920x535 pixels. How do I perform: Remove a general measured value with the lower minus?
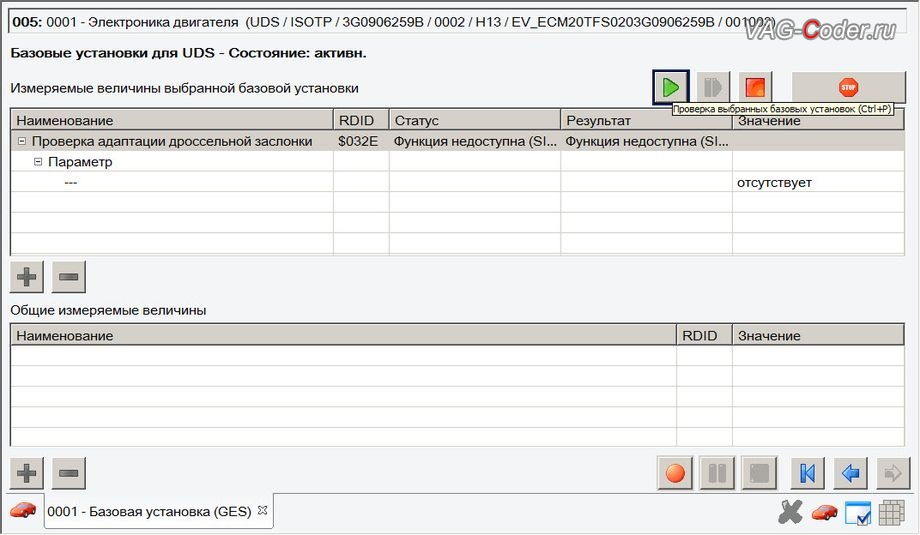coord(69,473)
